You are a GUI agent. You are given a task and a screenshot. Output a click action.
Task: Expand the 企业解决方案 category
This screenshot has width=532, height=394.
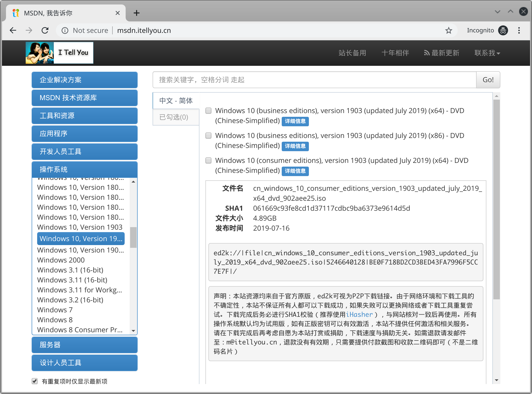click(85, 80)
